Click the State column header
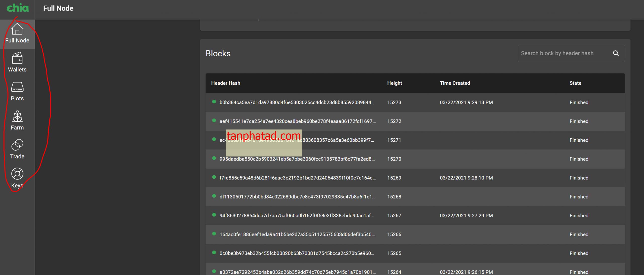Screen dimensions: 644x275 (575, 83)
